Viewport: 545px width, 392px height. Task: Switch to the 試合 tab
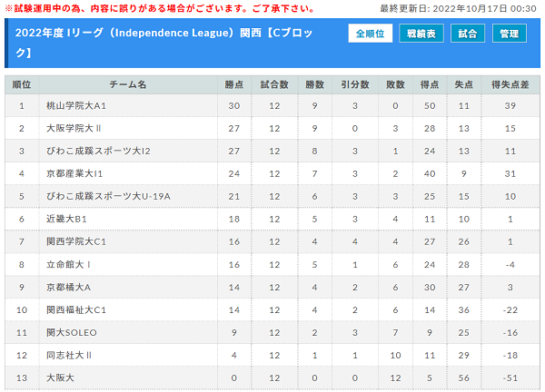(x=468, y=34)
